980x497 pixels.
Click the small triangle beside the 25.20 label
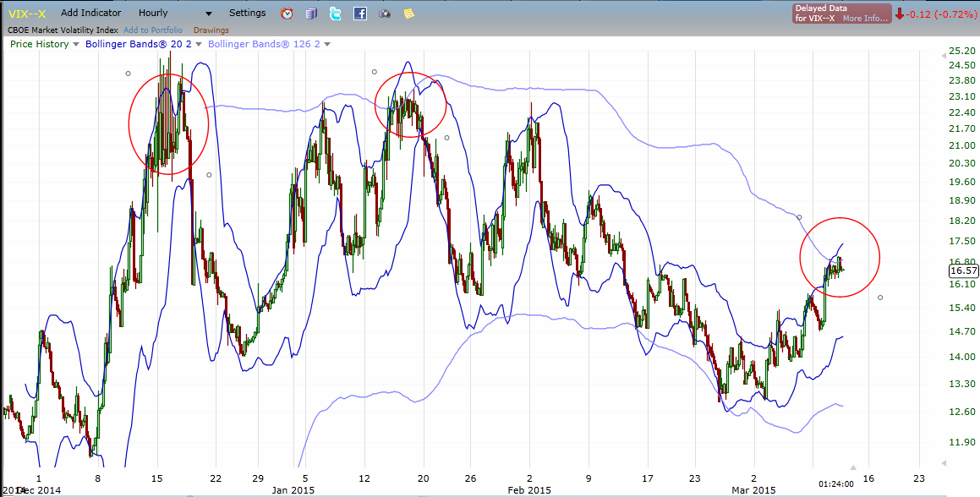click(x=944, y=55)
